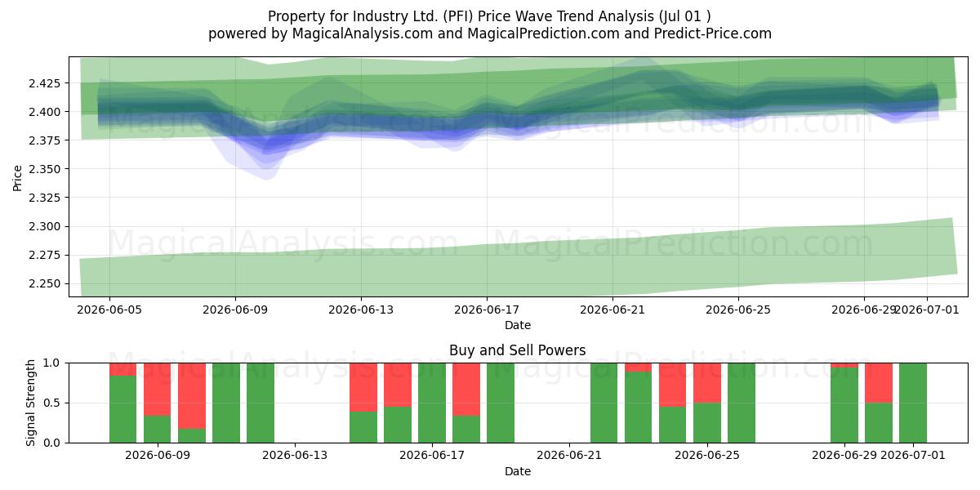Click the 2.375 price tick label
Image resolution: width=980 pixels, height=490 pixels.
(x=46, y=140)
